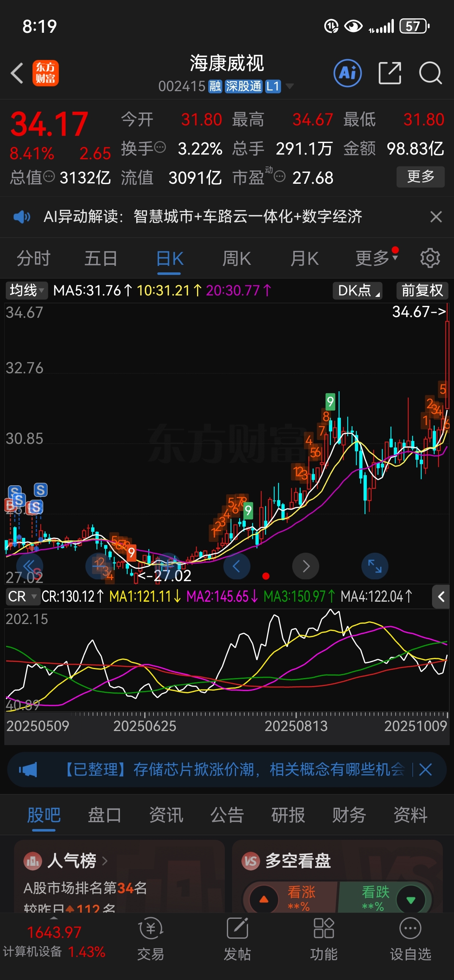Open the 研报 tab
Image resolution: width=454 pixels, height=980 pixels.
tap(288, 815)
